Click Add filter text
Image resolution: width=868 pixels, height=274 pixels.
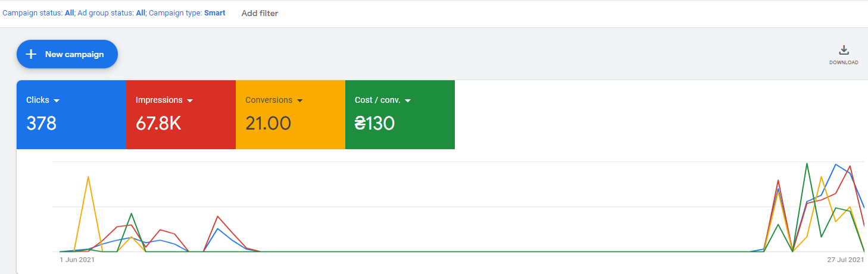coord(260,13)
